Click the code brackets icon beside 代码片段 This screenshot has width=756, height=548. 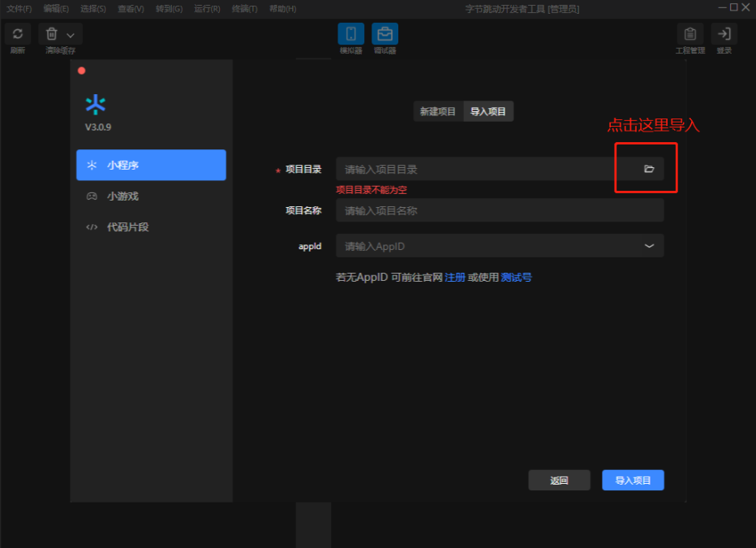point(92,227)
